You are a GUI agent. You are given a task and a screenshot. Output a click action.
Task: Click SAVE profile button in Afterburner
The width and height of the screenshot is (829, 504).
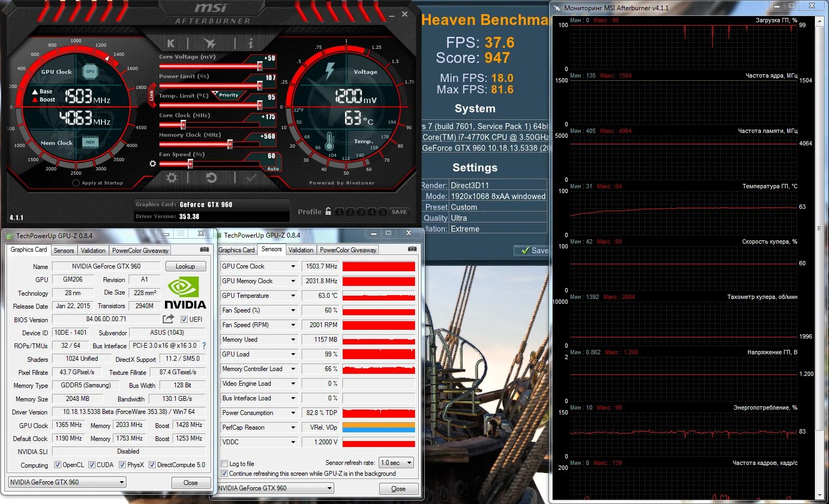(x=399, y=212)
